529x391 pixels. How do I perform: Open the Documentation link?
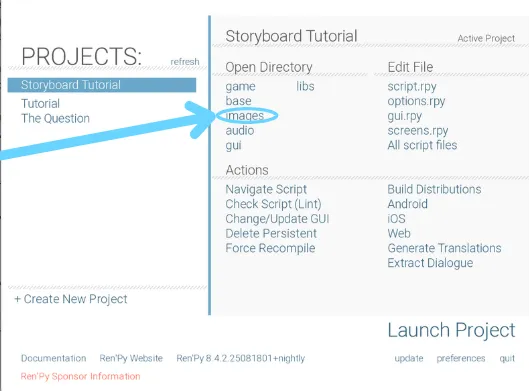54,358
